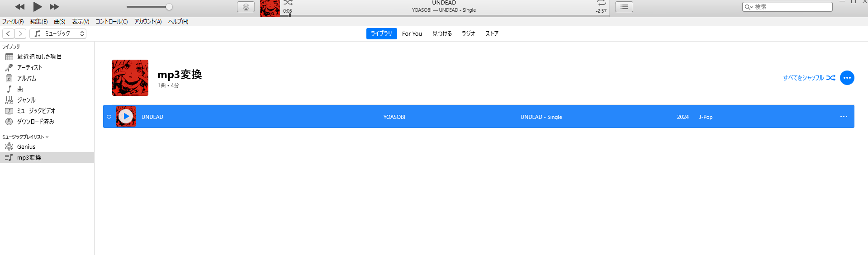Switch to the 見つける tab

pos(442,33)
